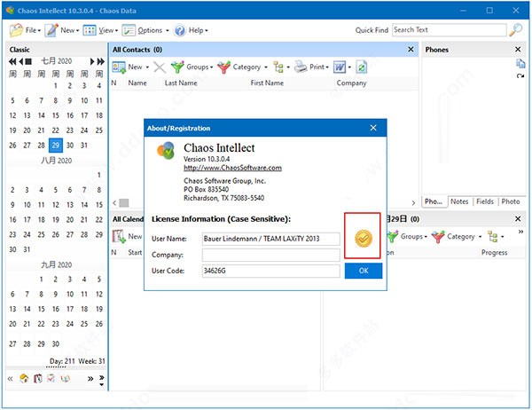Switch to the Fields tab
Screen dimensions: 532x410
[485, 201]
